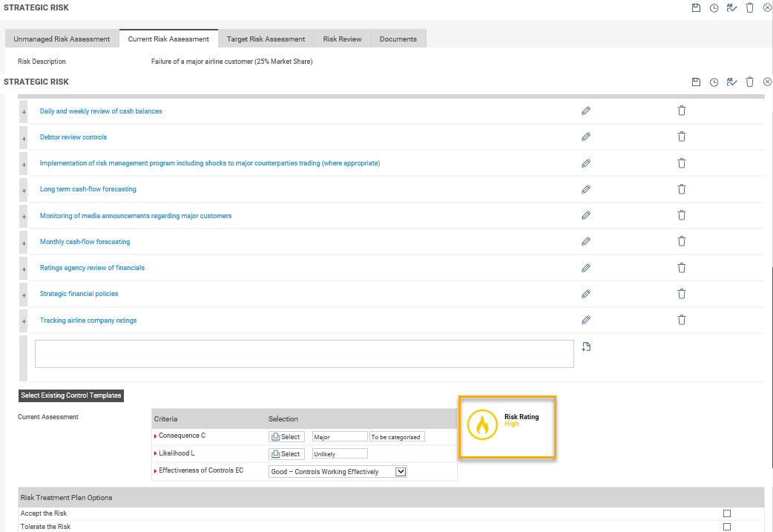The height and width of the screenshot is (532, 773).
Task: Open the Risk Review tab
Action: pos(342,39)
